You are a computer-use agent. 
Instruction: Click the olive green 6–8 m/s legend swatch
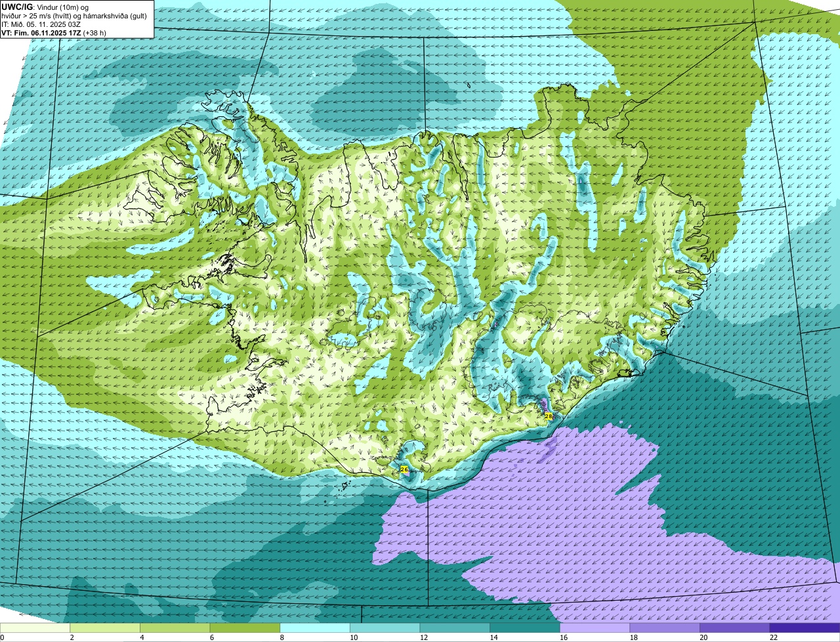(x=245, y=628)
